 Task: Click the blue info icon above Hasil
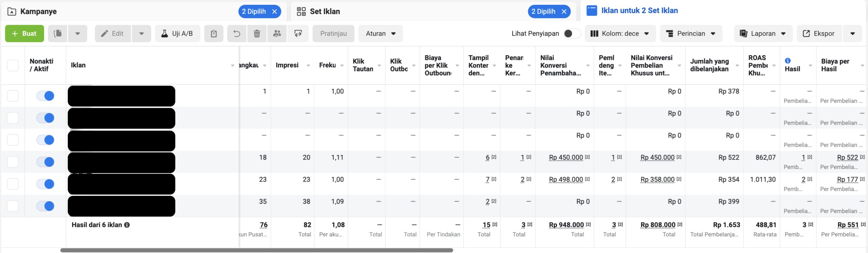[x=788, y=61]
